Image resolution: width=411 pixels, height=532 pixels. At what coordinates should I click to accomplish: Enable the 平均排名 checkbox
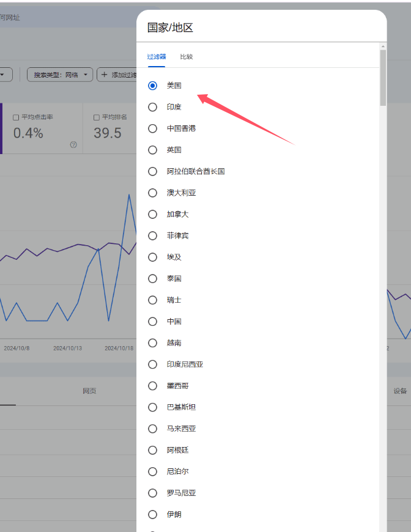97,117
